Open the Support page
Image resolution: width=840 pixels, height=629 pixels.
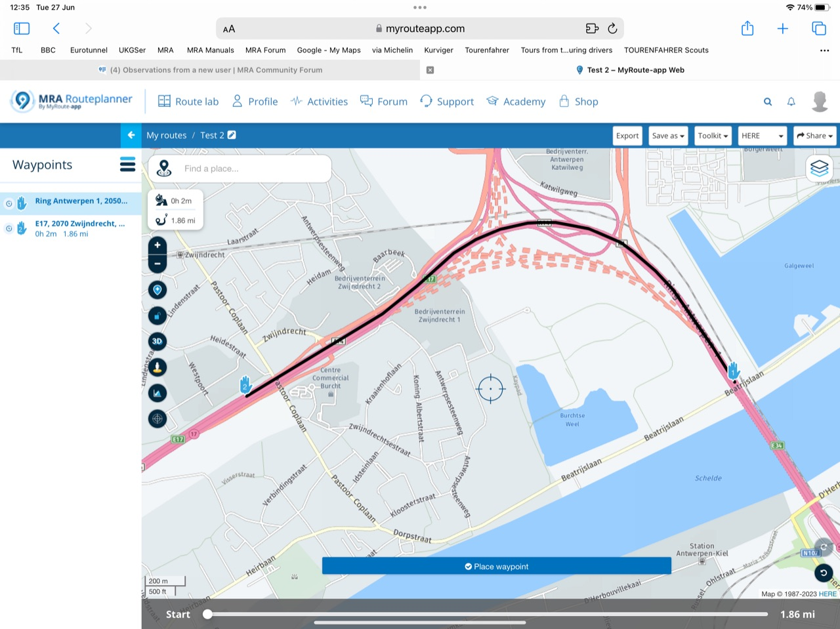pos(447,102)
